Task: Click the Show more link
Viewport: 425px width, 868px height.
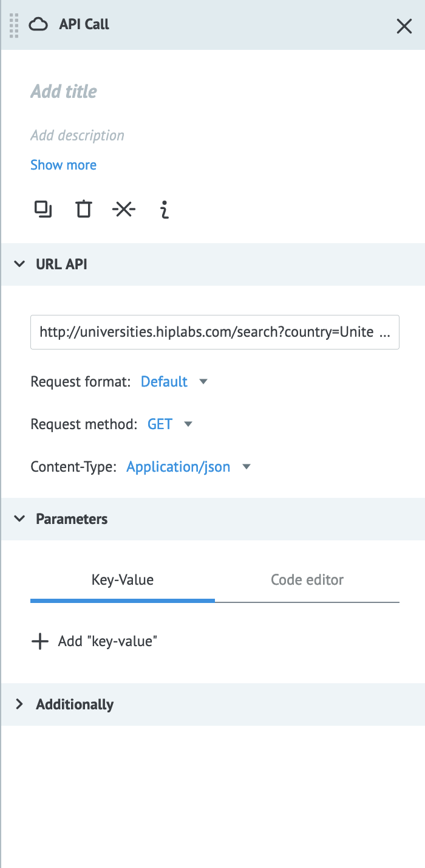Action: coord(63,165)
